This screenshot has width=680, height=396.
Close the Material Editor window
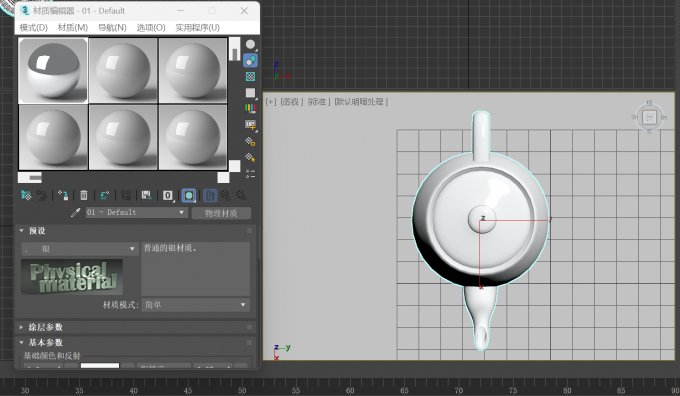coord(244,10)
